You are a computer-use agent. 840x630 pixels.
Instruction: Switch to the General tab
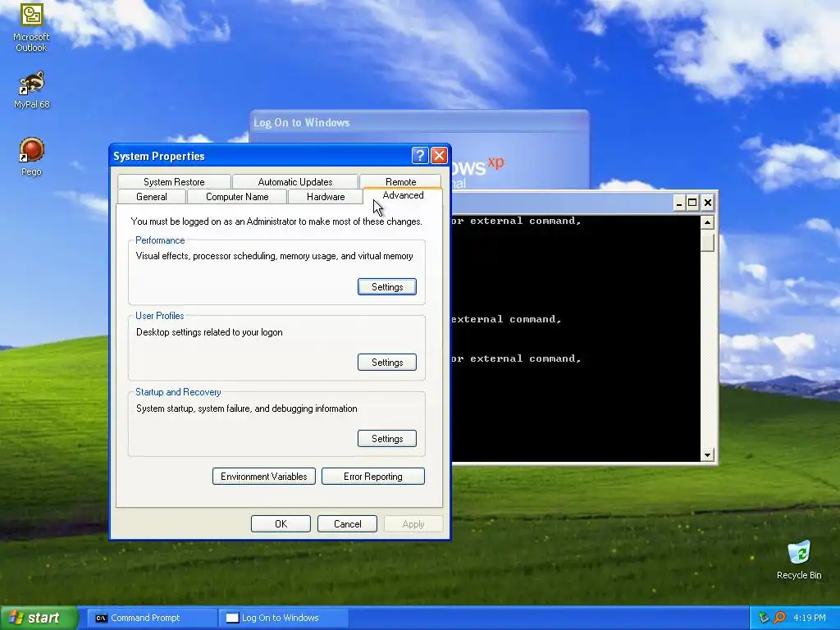[152, 197]
